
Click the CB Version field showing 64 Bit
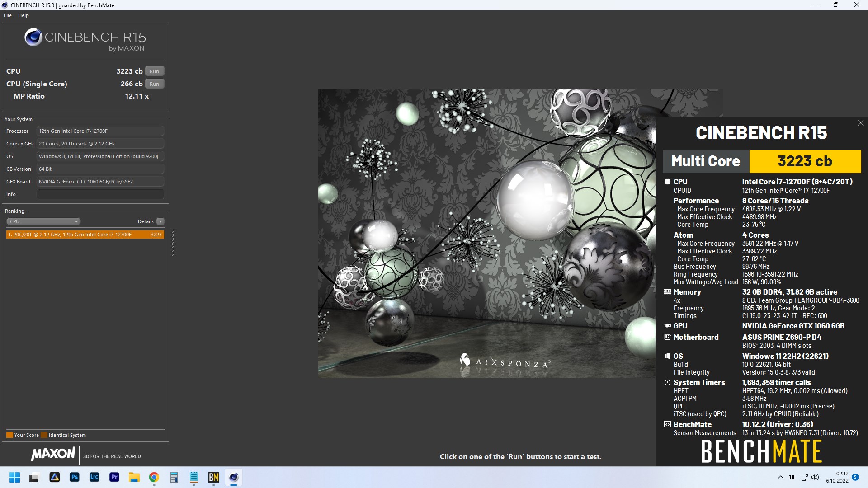coord(100,169)
